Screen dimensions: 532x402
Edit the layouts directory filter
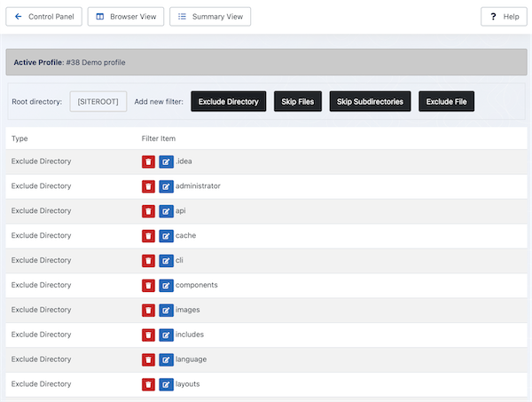(x=167, y=384)
